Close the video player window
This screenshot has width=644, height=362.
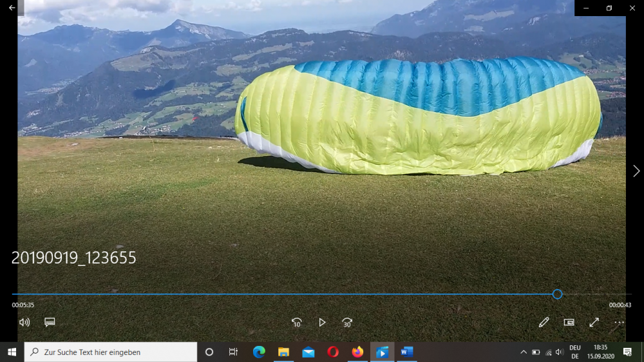[632, 8]
